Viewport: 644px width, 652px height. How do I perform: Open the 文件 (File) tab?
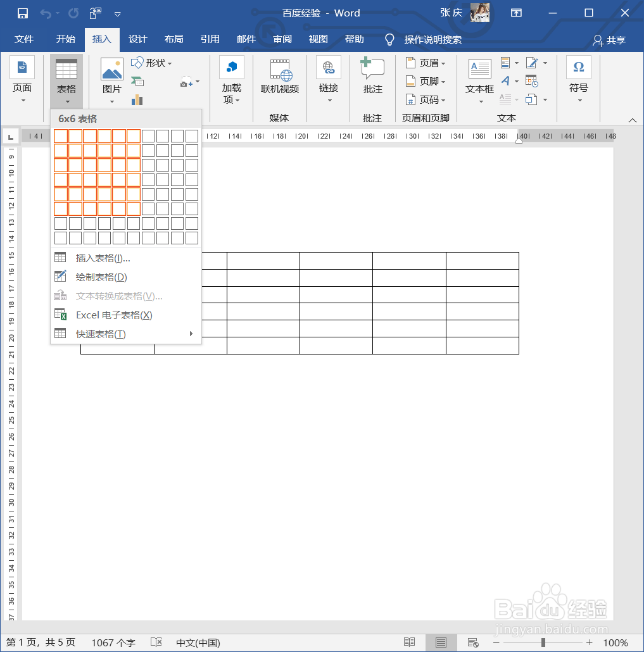click(23, 39)
